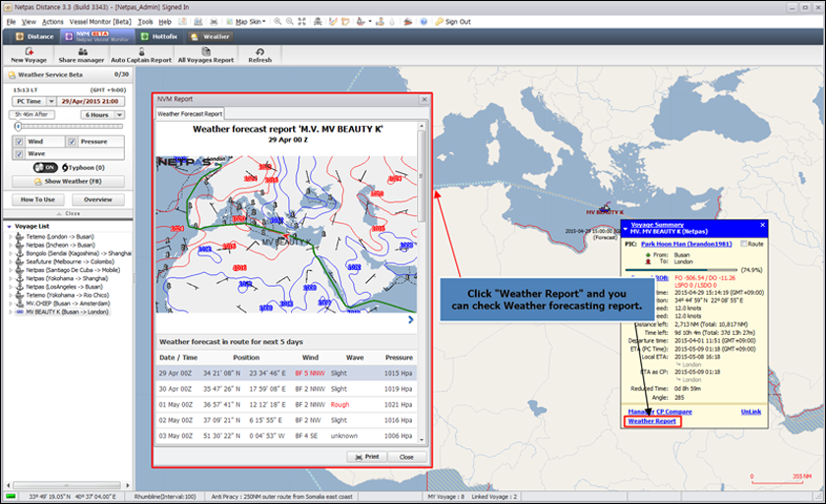826x504 pixels.
Task: Click the weather time slider handle
Action: pos(18,127)
